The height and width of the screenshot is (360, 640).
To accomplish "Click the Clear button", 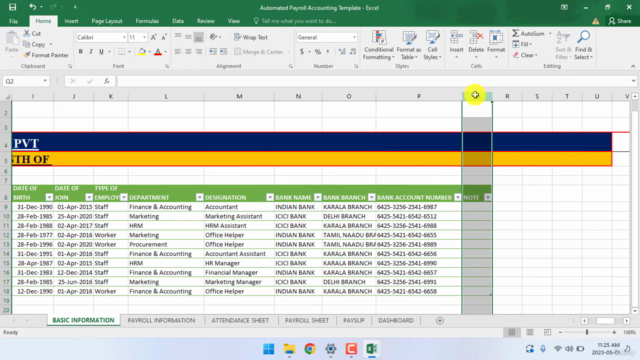I will coord(525,55).
